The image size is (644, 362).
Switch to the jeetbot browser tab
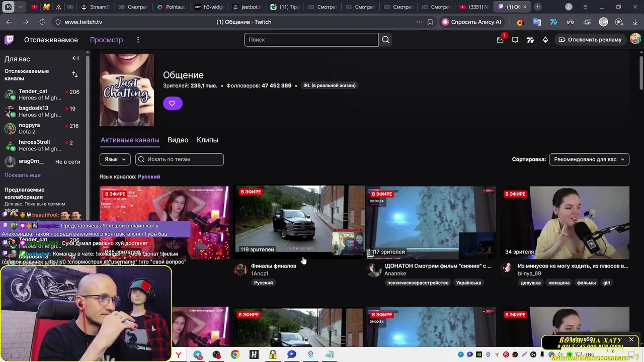(247, 7)
